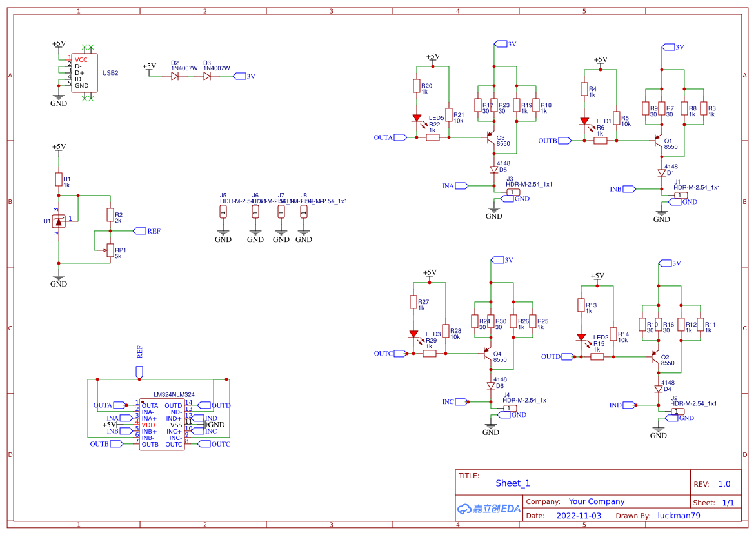Select the red LED2 symbol

point(581,337)
